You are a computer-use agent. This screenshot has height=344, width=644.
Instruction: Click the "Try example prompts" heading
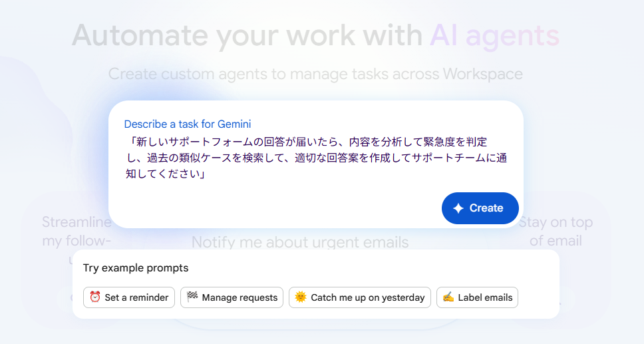pyautogui.click(x=136, y=268)
